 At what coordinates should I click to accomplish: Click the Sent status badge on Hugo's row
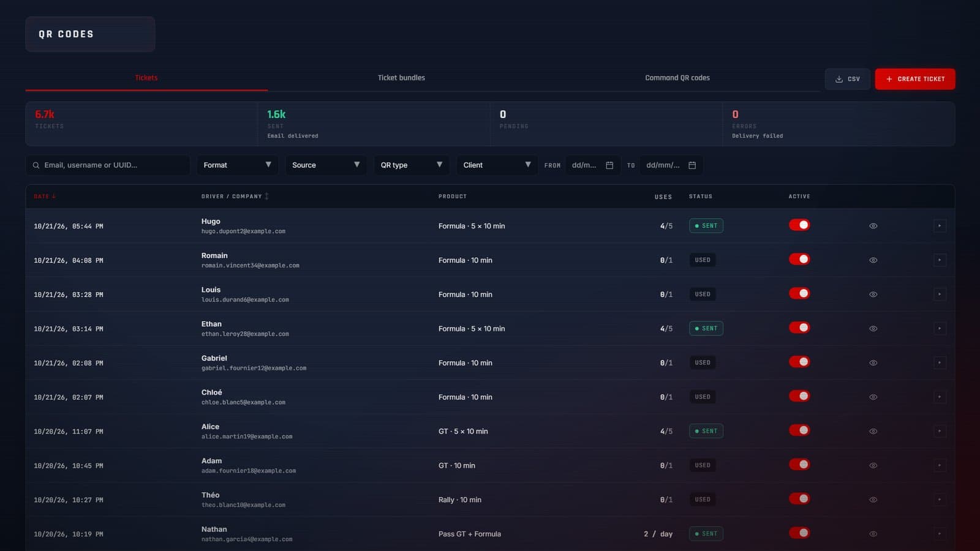point(706,226)
